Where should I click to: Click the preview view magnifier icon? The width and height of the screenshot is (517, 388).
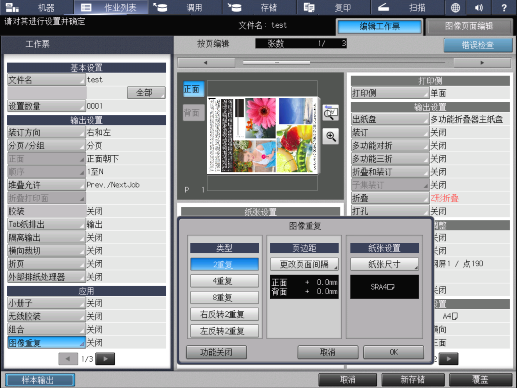coord(330,113)
